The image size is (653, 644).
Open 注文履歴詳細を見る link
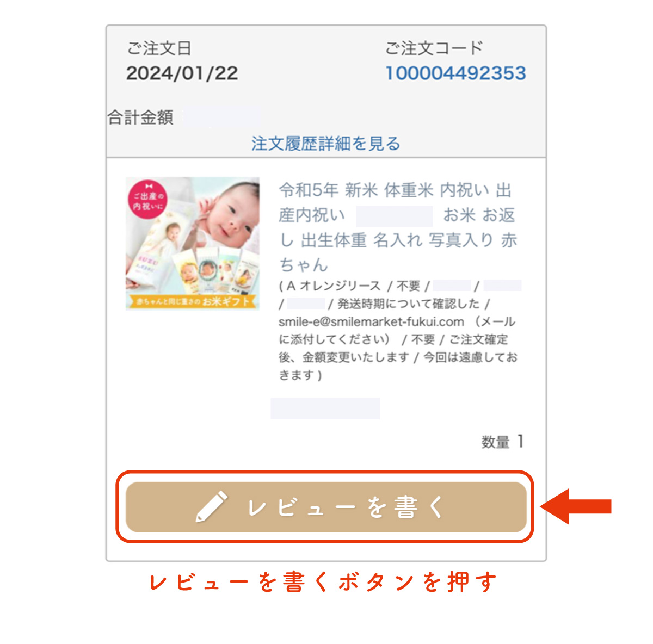point(326,144)
